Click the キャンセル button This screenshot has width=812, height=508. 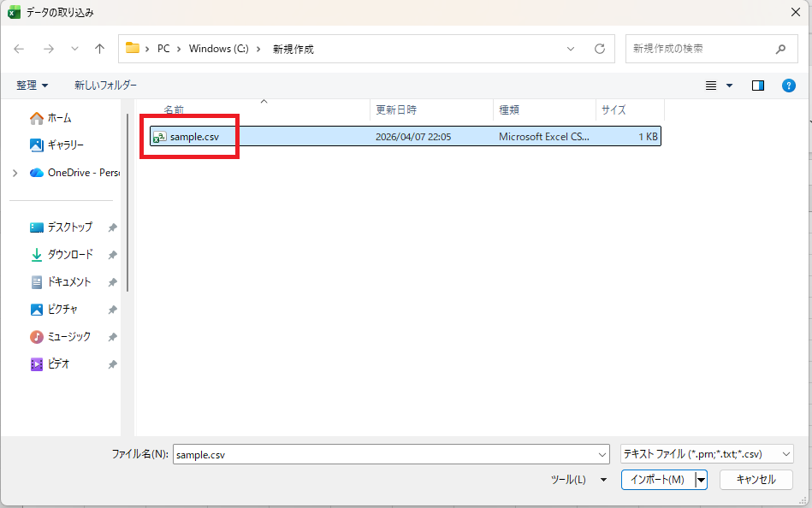tap(755, 480)
